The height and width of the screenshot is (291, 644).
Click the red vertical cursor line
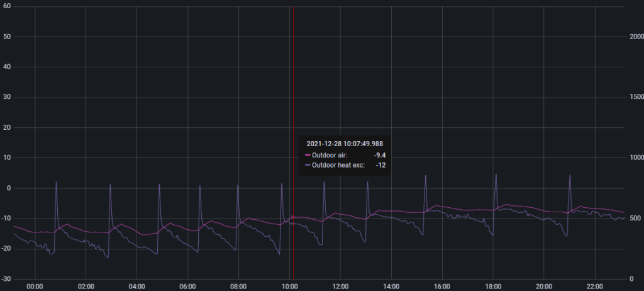(293, 76)
